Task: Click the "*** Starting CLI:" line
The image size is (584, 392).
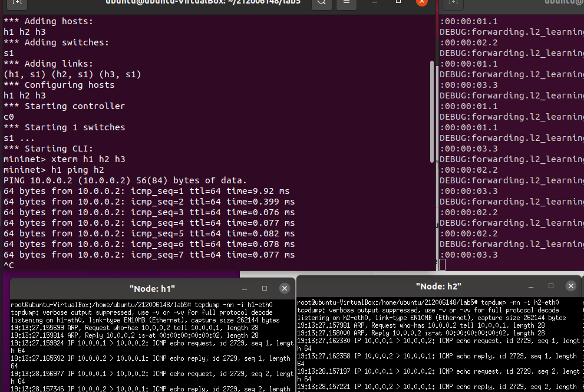Action: (x=48, y=149)
